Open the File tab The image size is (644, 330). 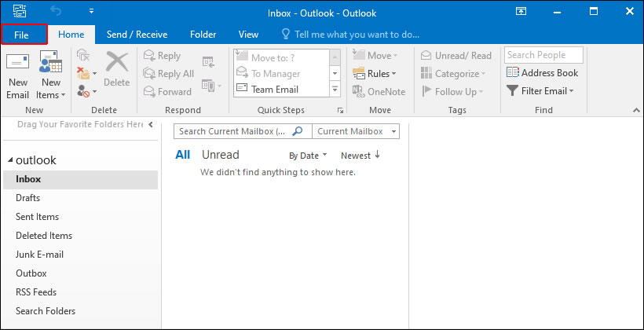(x=22, y=35)
